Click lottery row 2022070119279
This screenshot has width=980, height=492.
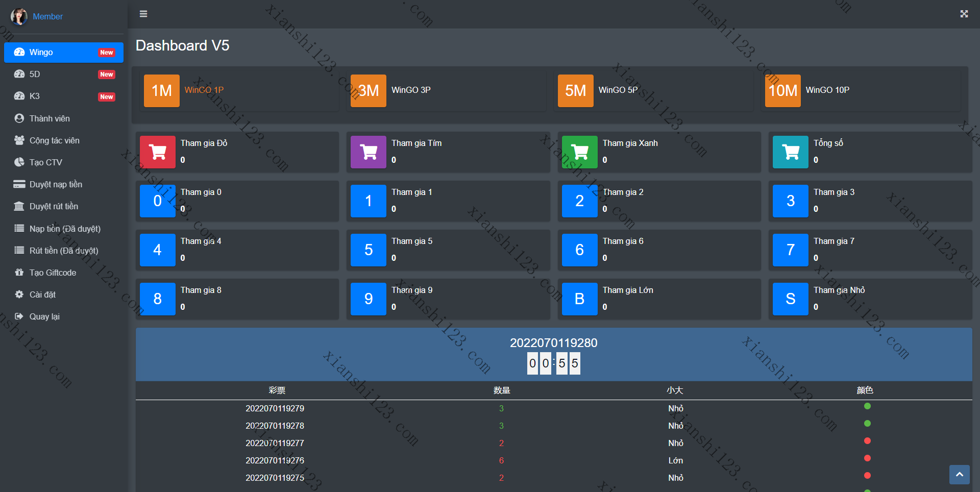[x=554, y=408]
